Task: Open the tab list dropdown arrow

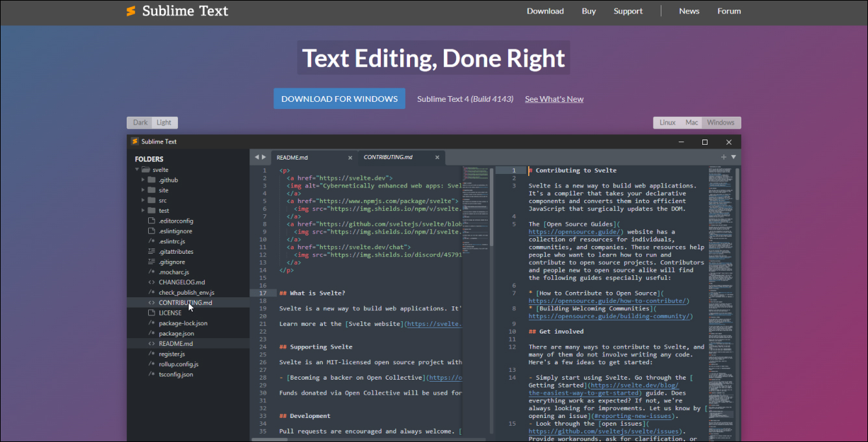Action: (x=734, y=157)
